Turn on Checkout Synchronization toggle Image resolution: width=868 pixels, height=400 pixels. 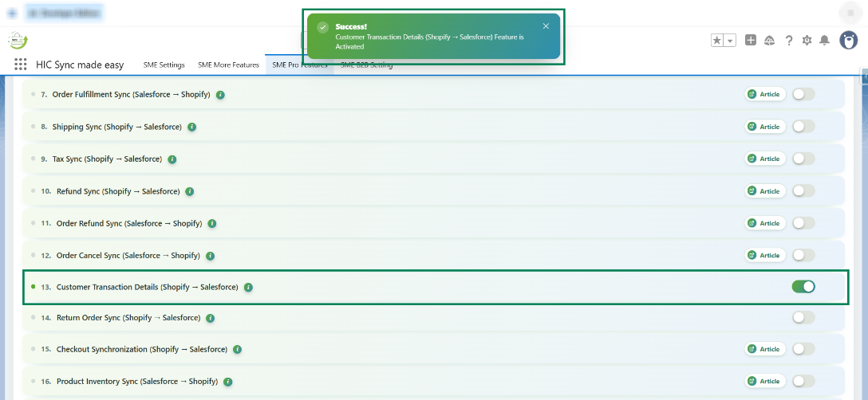pos(803,349)
